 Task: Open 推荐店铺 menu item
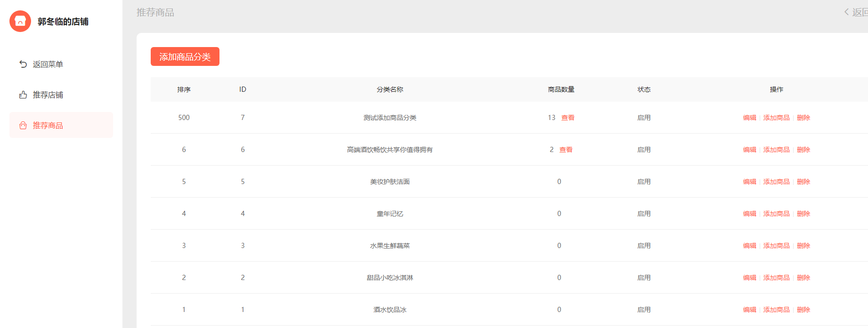[61, 95]
